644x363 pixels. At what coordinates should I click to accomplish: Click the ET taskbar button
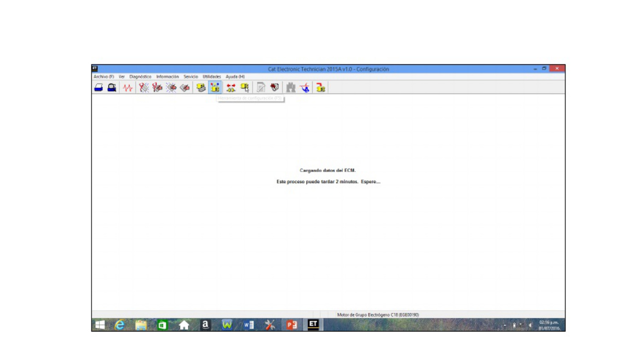tap(313, 325)
